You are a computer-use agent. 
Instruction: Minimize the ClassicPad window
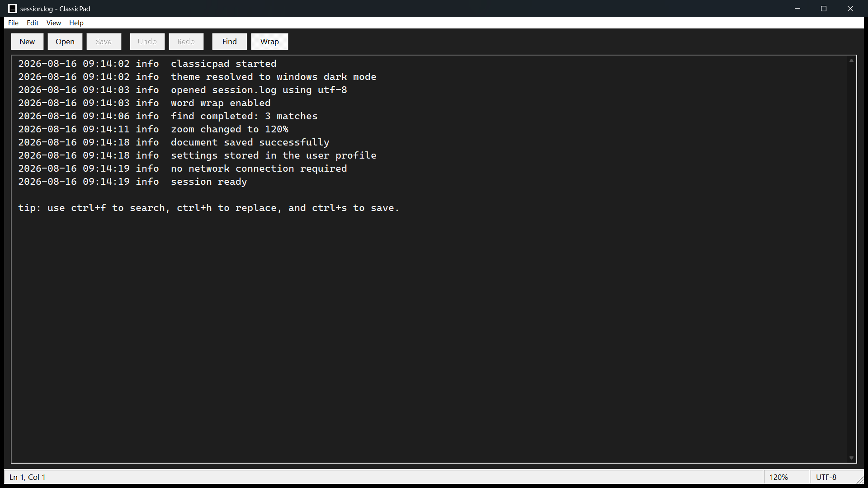click(x=797, y=9)
